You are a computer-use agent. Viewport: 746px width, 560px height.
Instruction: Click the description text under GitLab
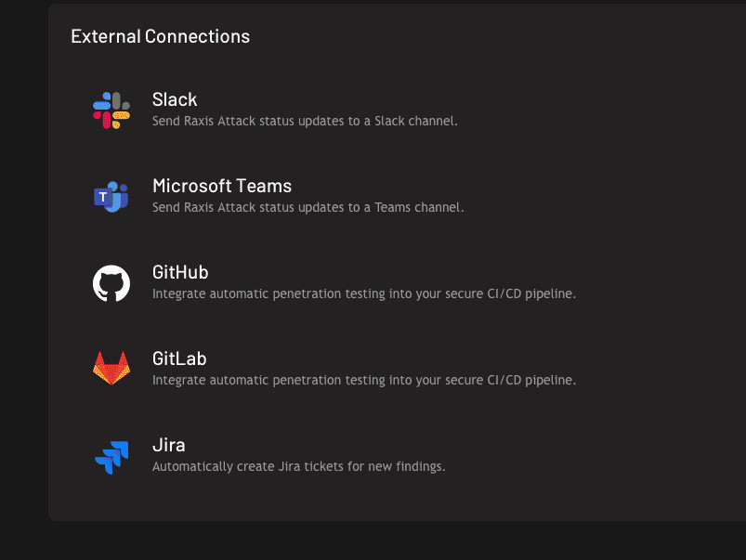tap(364, 380)
